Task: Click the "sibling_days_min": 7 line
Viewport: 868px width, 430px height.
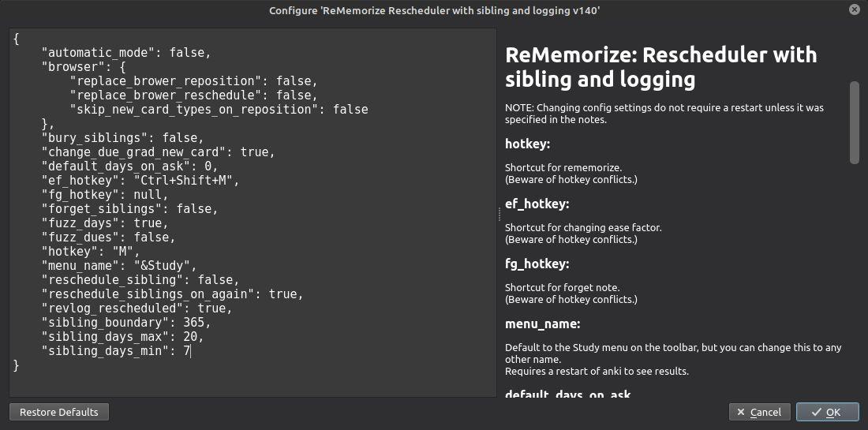Action: coord(116,351)
